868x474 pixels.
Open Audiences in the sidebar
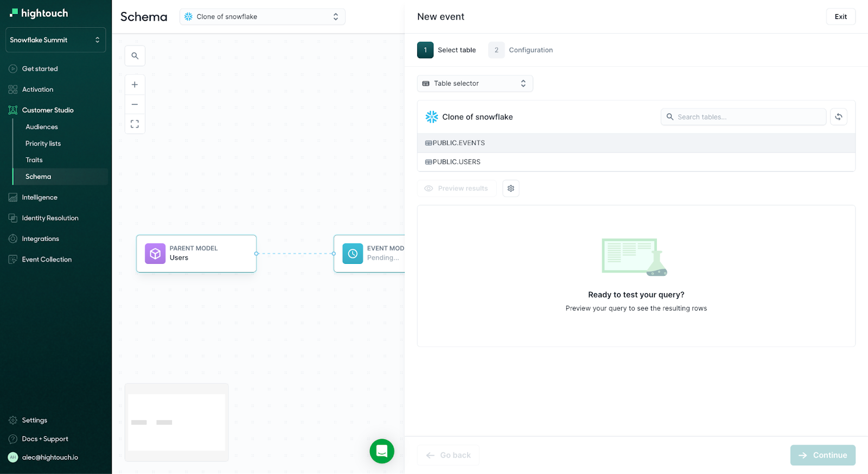[42, 127]
